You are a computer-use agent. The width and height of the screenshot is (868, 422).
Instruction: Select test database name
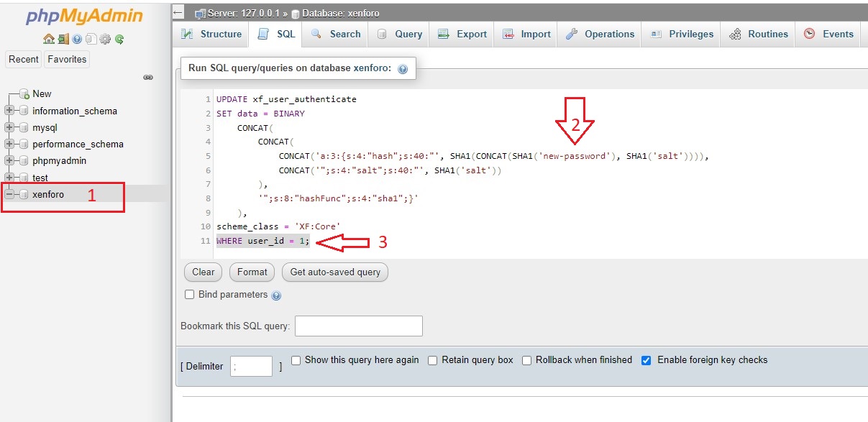coord(40,178)
